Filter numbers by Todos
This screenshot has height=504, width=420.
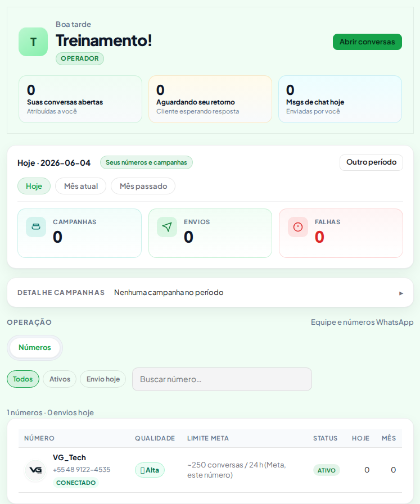click(x=23, y=379)
